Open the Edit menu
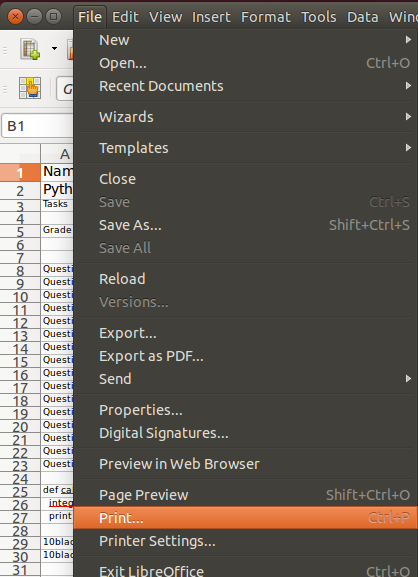Screen dimensions: 418x577 125,17
